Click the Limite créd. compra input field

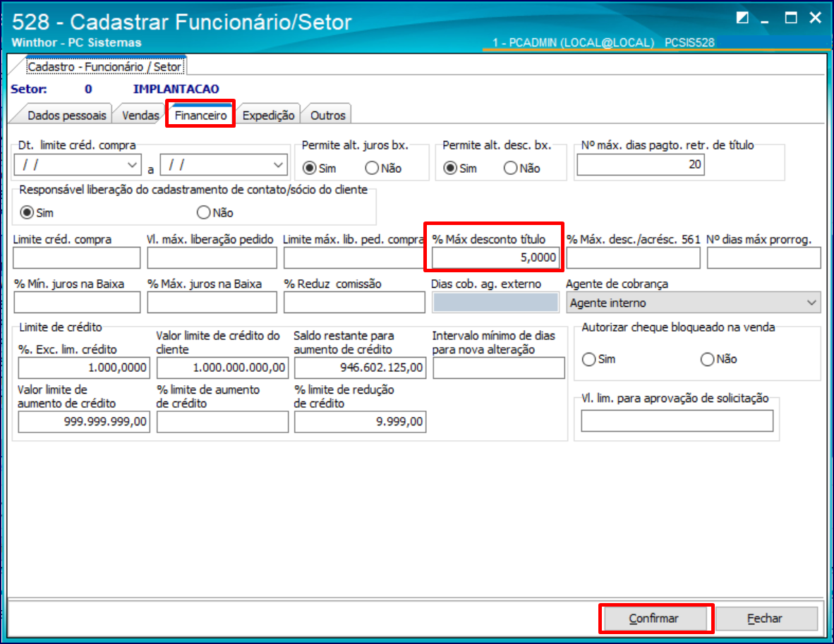(x=77, y=258)
